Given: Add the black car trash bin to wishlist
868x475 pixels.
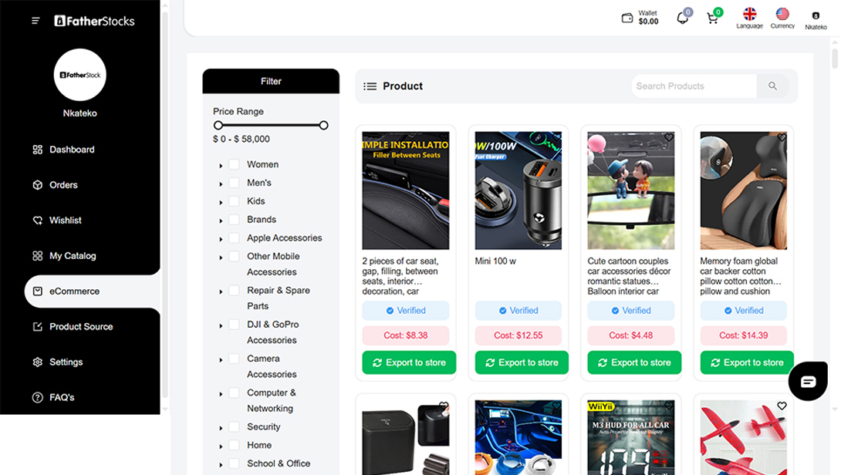Looking at the screenshot, I should point(444,406).
